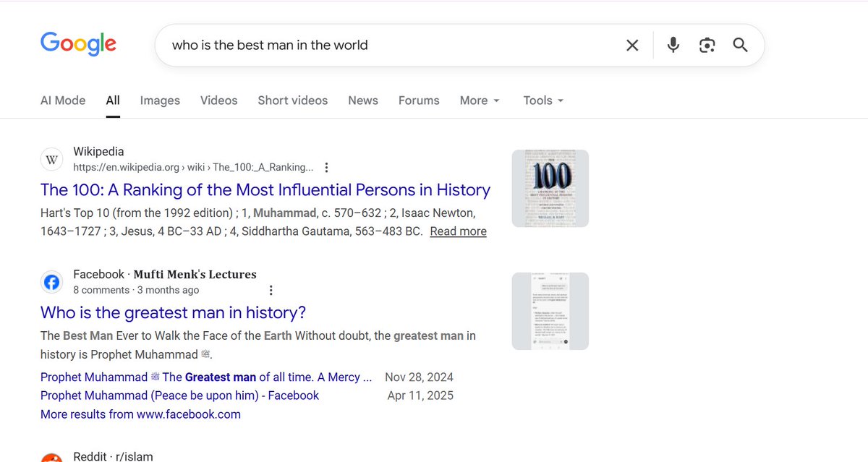Click Read more on Wikipedia snippet
This screenshot has width=868, height=462.
pyautogui.click(x=458, y=231)
